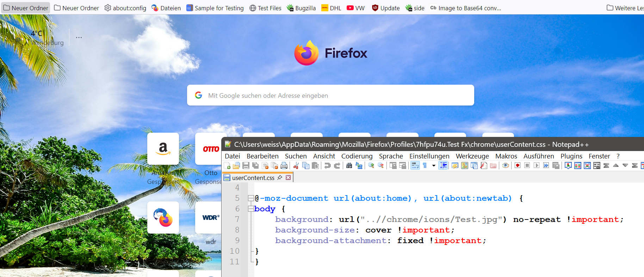Open the DHL bookmark
The image size is (644, 277).
331,8
